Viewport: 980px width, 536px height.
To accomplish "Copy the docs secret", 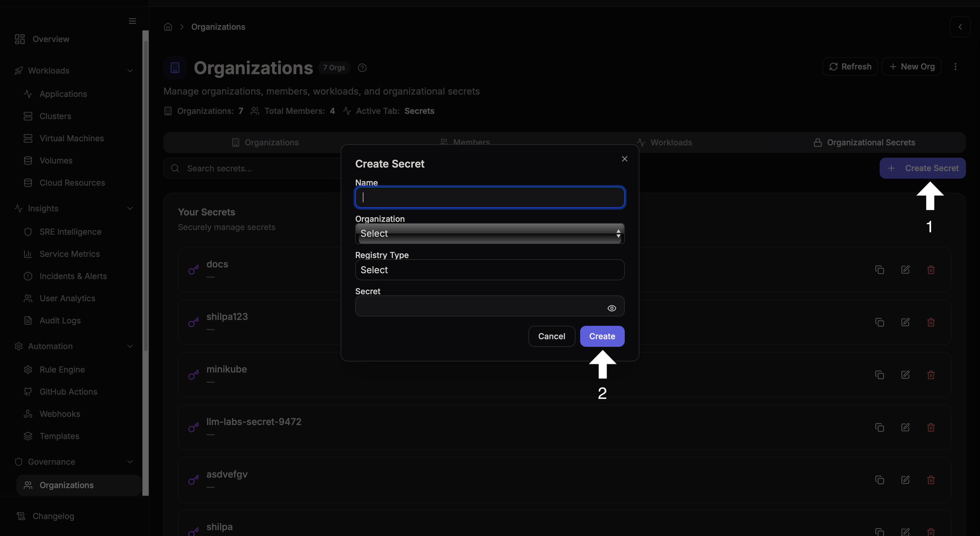I will pyautogui.click(x=880, y=269).
